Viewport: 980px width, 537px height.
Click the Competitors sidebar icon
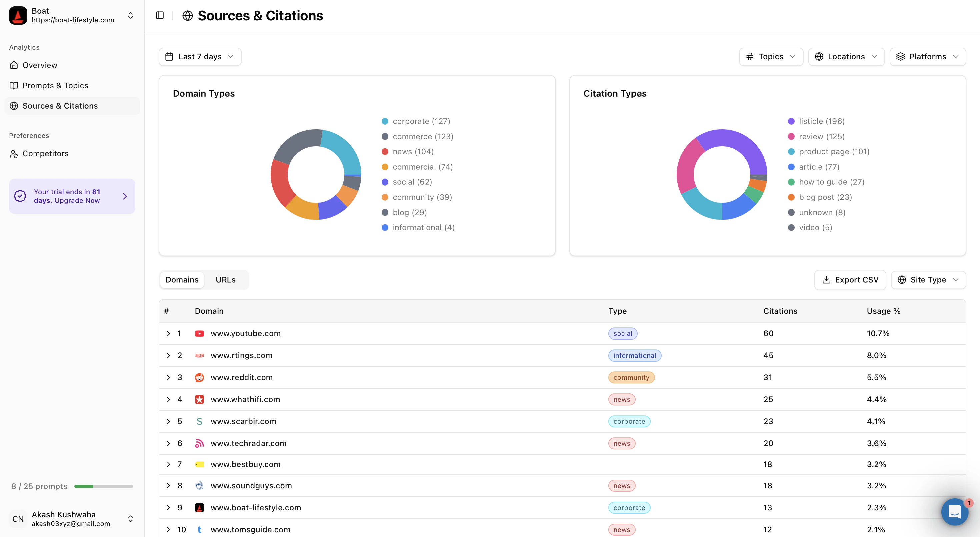coord(14,154)
